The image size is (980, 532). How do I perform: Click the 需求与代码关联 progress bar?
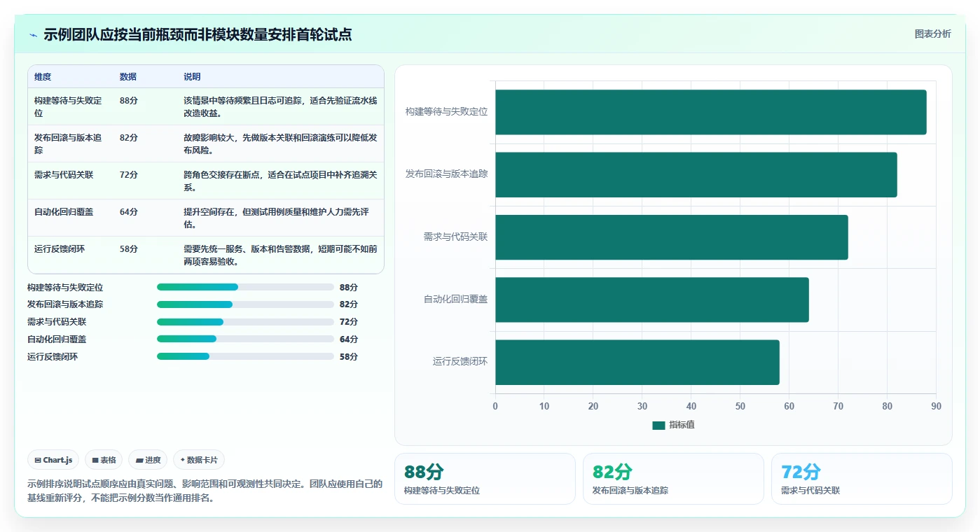[245, 322]
